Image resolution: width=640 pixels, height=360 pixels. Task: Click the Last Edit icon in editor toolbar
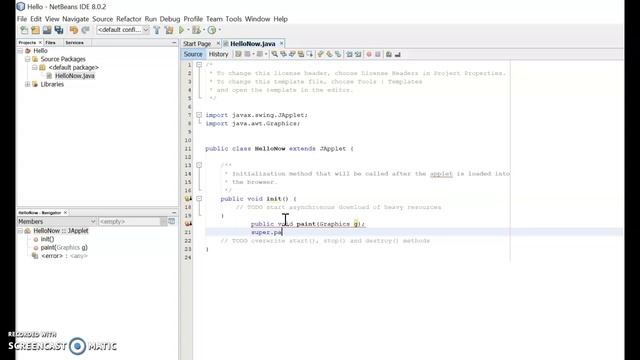238,54
